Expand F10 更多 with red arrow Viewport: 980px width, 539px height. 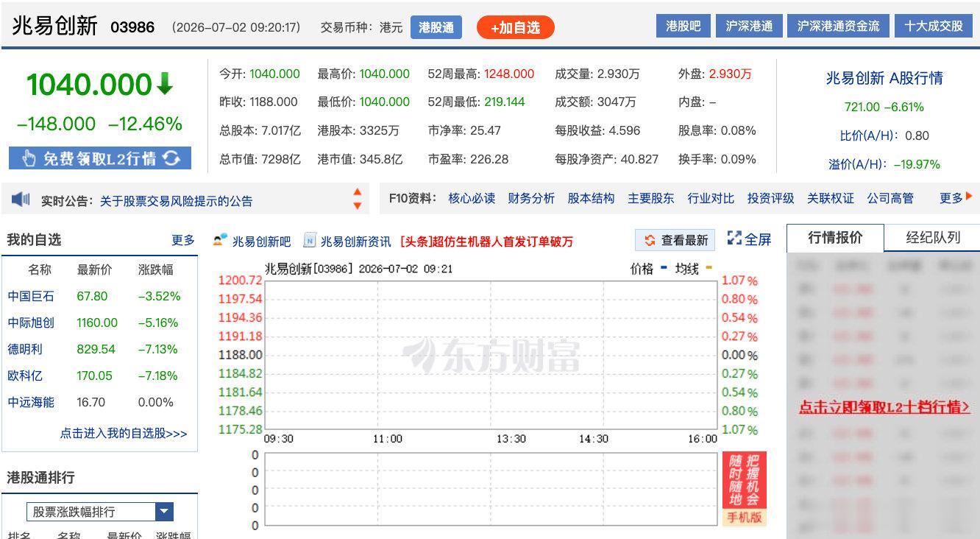click(x=956, y=198)
